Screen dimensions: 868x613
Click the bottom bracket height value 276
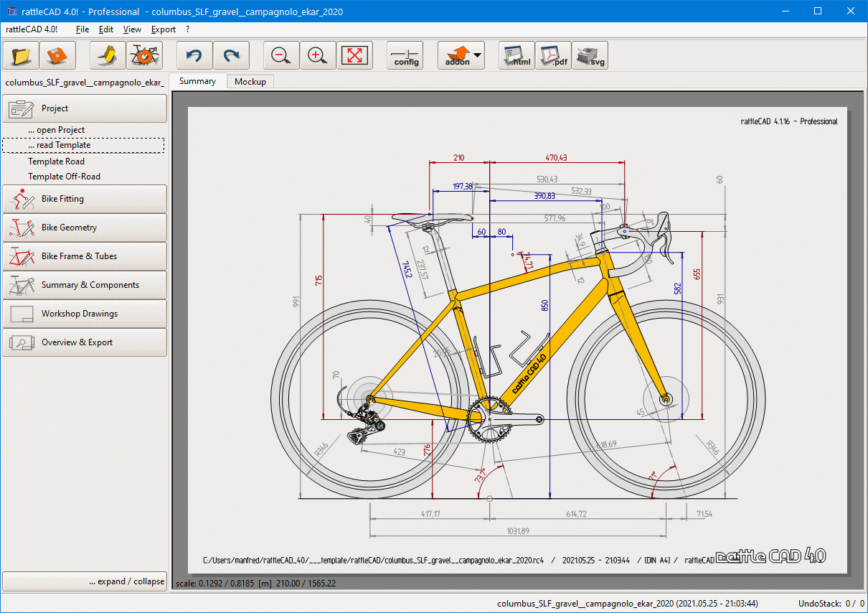tap(428, 451)
